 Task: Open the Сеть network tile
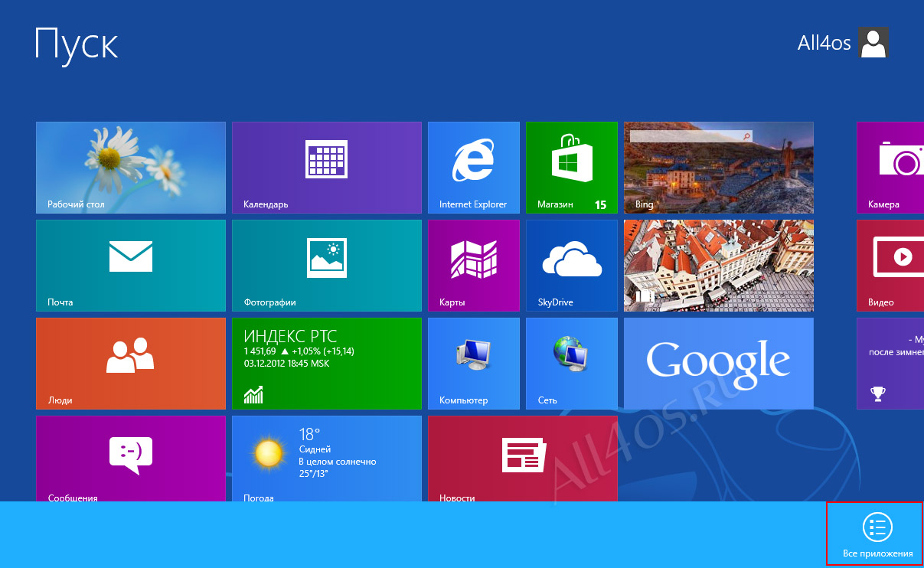click(572, 364)
